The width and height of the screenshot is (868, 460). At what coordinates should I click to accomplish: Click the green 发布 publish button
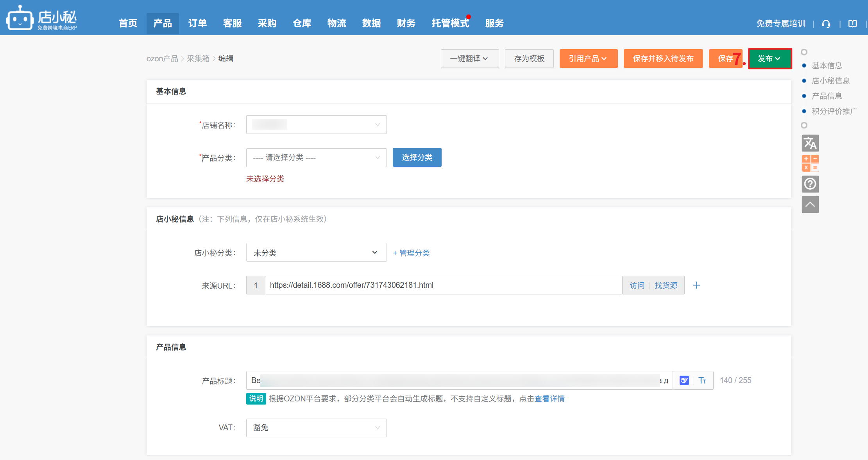tap(769, 59)
